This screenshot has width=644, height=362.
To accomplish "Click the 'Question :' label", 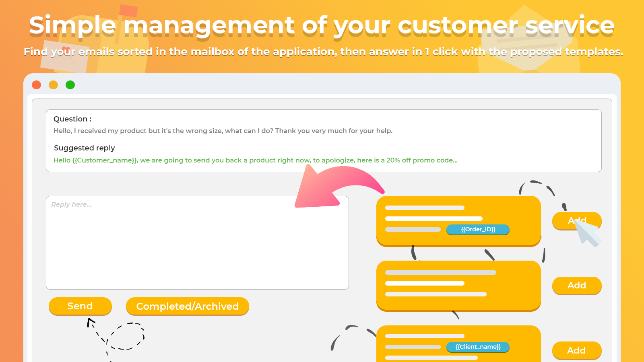I will point(72,119).
